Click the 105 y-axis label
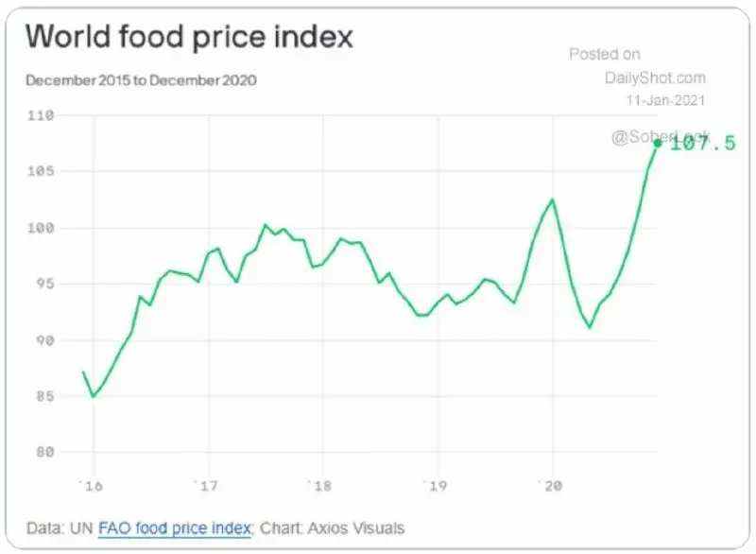 [x=41, y=171]
